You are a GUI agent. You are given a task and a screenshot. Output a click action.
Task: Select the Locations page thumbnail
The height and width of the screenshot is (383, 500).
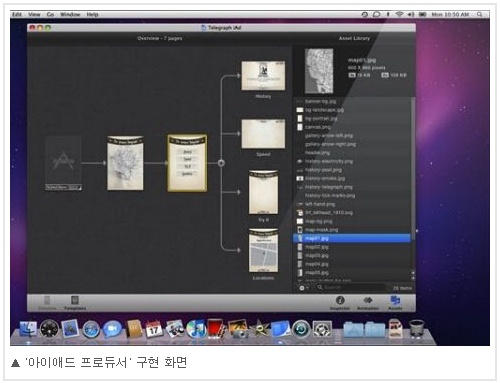pyautogui.click(x=263, y=251)
